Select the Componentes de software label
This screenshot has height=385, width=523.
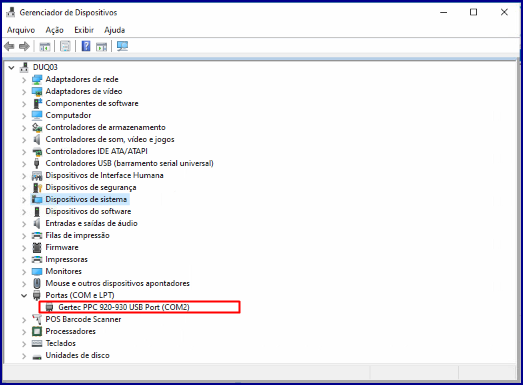[x=92, y=103]
